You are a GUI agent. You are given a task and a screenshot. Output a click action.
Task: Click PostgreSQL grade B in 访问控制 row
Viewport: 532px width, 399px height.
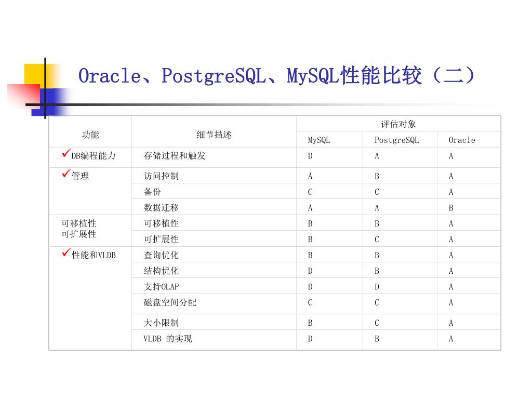[377, 177]
